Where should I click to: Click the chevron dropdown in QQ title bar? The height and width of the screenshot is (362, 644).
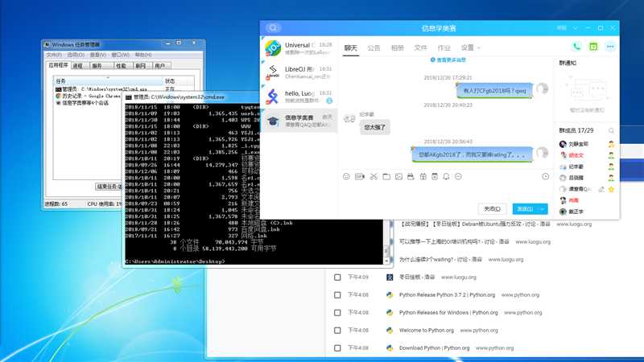tap(576, 28)
